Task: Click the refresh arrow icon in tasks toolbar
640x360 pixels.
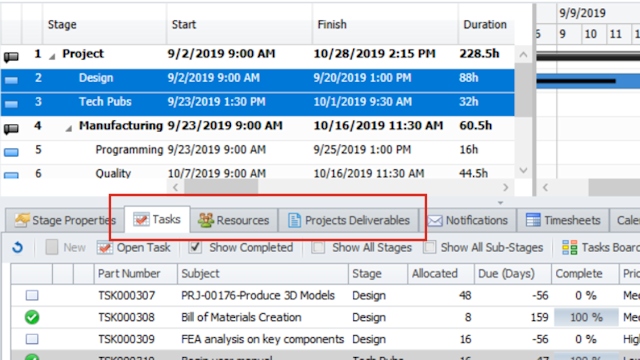Action: point(18,247)
